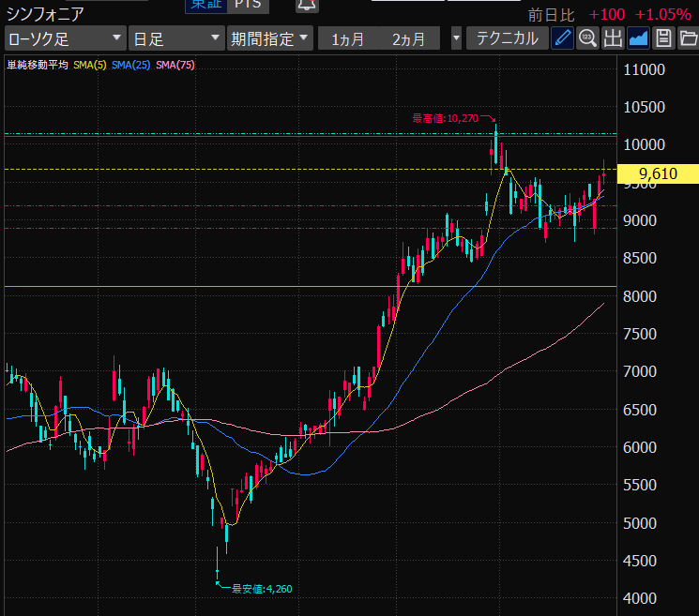Click the 前日比 label
This screenshot has width=699, height=616.
552,15
